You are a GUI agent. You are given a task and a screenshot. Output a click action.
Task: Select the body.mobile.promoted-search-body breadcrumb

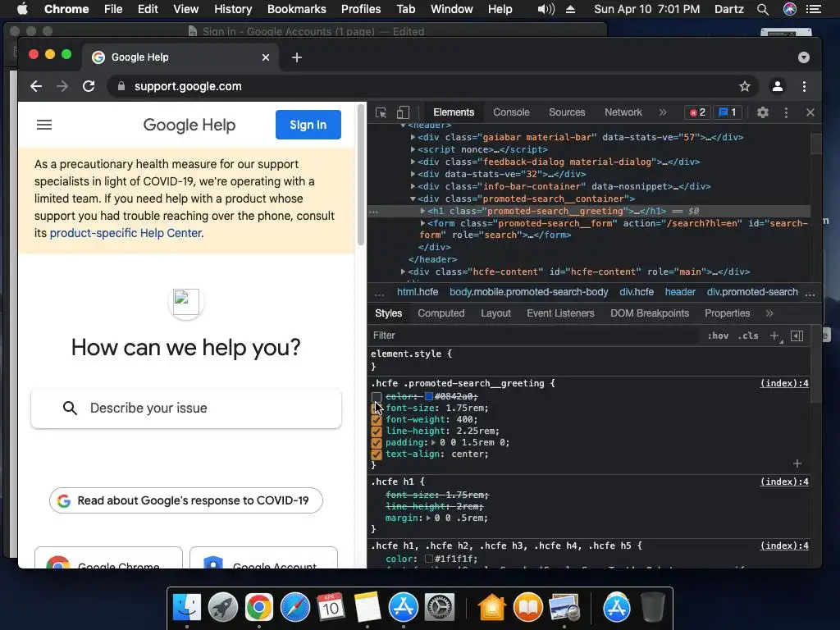click(x=528, y=292)
